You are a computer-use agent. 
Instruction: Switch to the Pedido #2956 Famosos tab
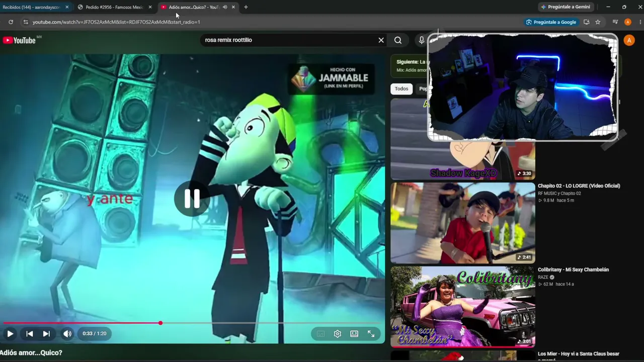click(x=114, y=7)
